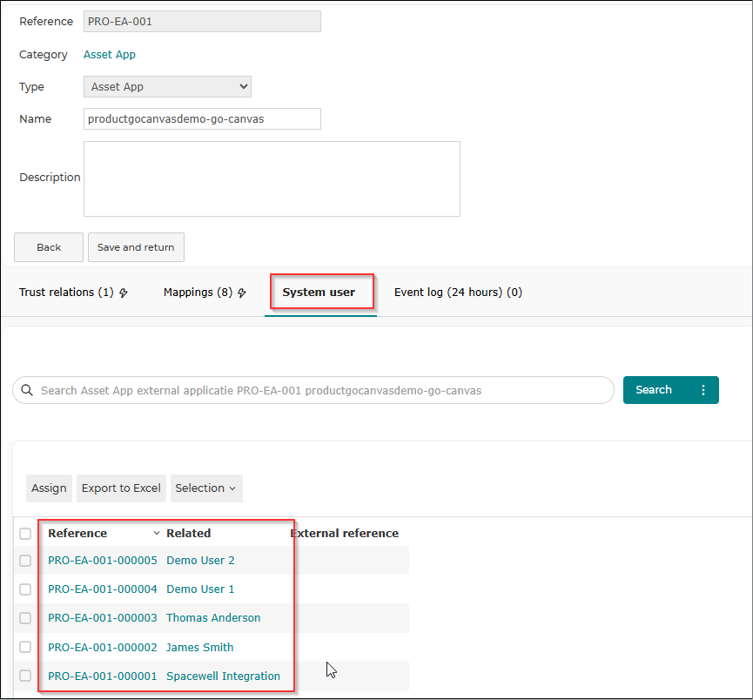
Task: Click the Back button
Action: tap(49, 247)
